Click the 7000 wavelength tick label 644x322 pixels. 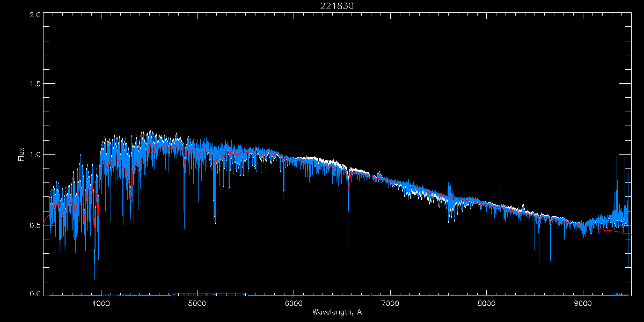click(x=390, y=303)
